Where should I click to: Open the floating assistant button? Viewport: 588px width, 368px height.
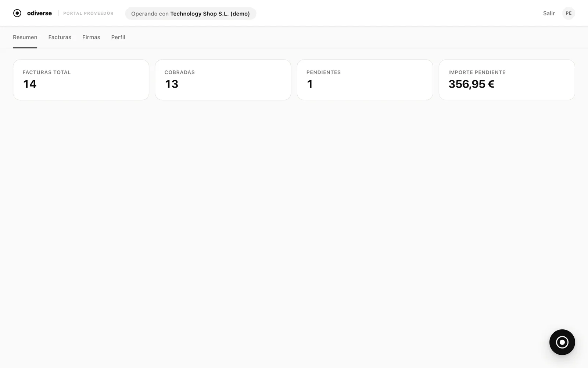pyautogui.click(x=562, y=342)
